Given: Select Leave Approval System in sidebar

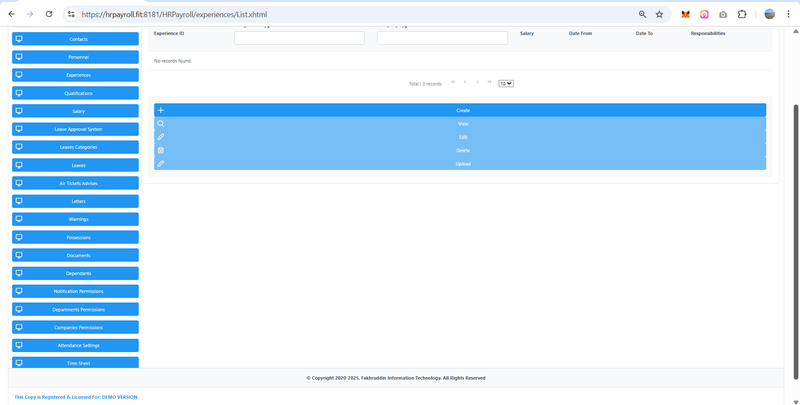Looking at the screenshot, I should pos(76,129).
